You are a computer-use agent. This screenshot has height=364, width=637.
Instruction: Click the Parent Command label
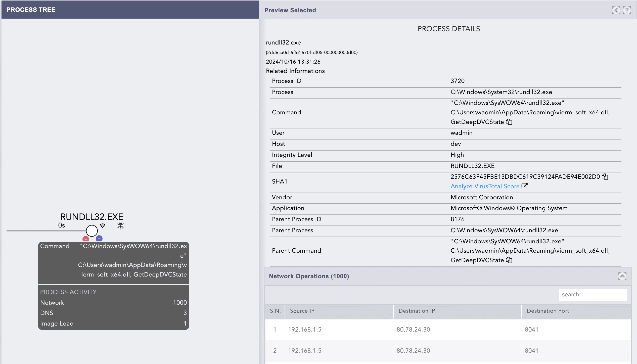point(296,251)
